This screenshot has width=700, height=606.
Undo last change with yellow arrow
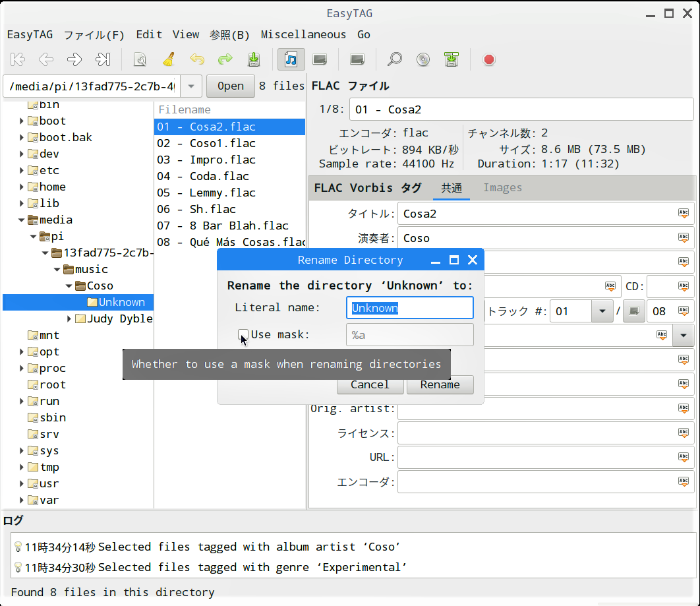point(197,59)
